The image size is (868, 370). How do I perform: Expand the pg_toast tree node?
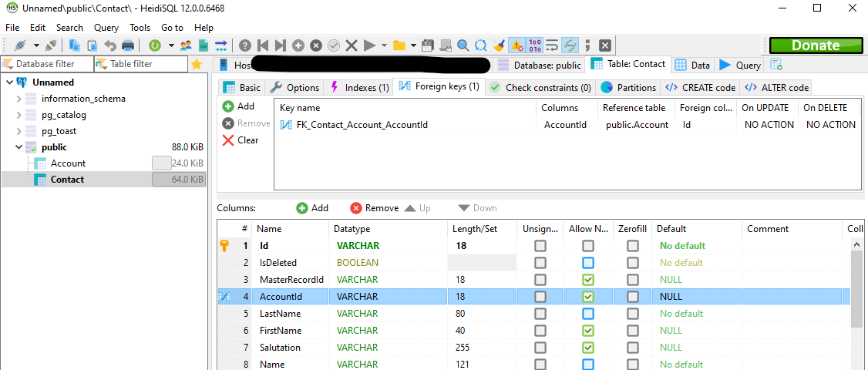tap(19, 131)
